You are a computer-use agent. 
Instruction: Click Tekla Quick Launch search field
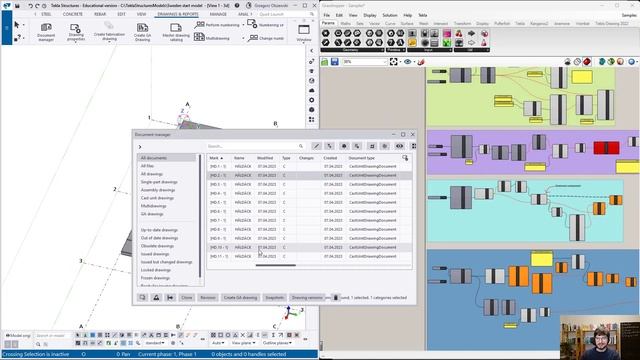[286, 14]
